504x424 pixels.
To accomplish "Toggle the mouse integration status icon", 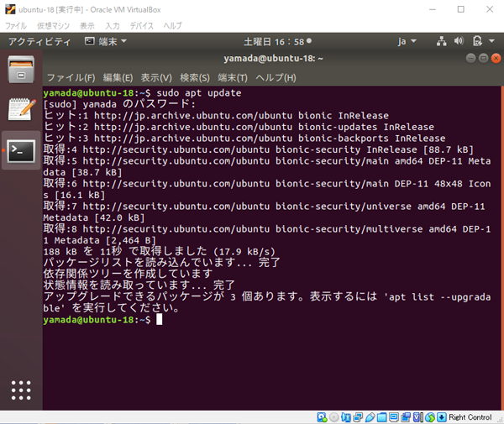I will coord(430,417).
